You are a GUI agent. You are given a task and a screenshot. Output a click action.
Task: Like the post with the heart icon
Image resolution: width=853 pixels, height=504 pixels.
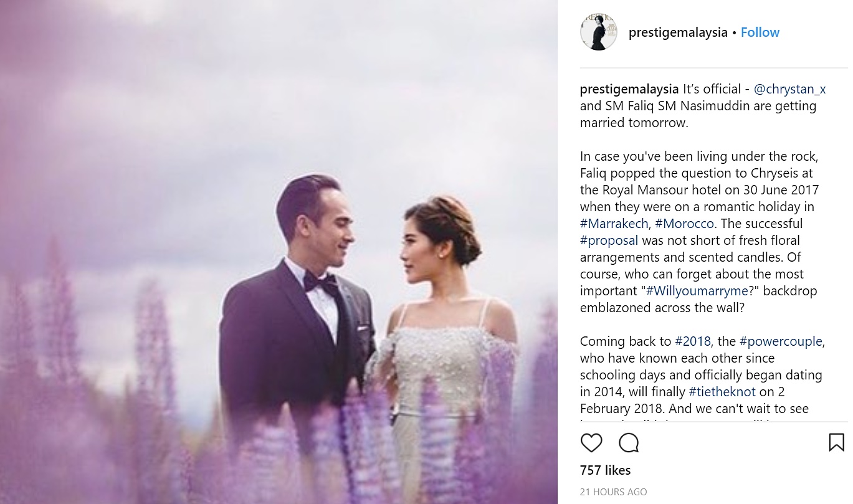pyautogui.click(x=591, y=442)
